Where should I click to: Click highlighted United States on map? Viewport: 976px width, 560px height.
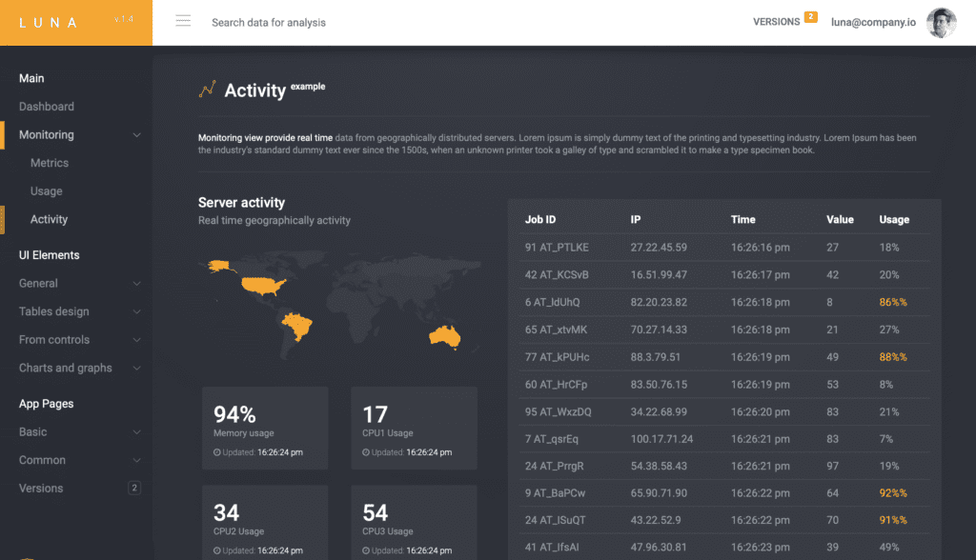point(264,287)
